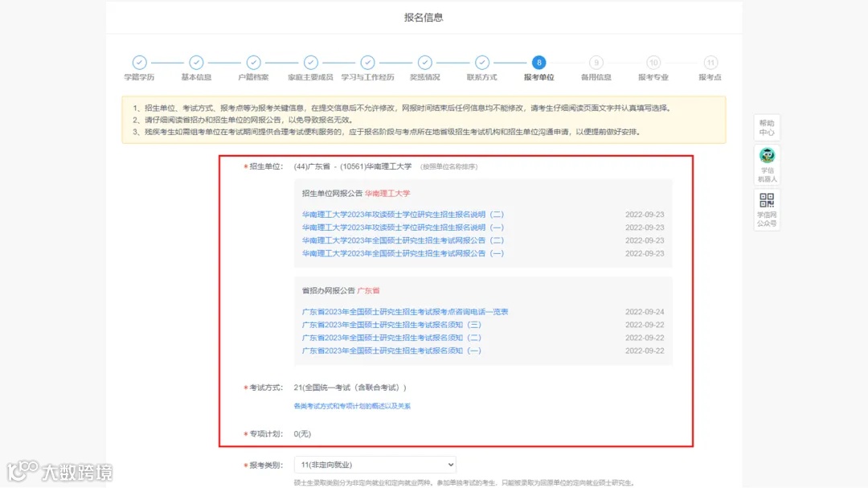Open link 广东省2023年全国硕士研究生招生考试报名须知（二）
The width and height of the screenshot is (868, 488).
coord(392,338)
